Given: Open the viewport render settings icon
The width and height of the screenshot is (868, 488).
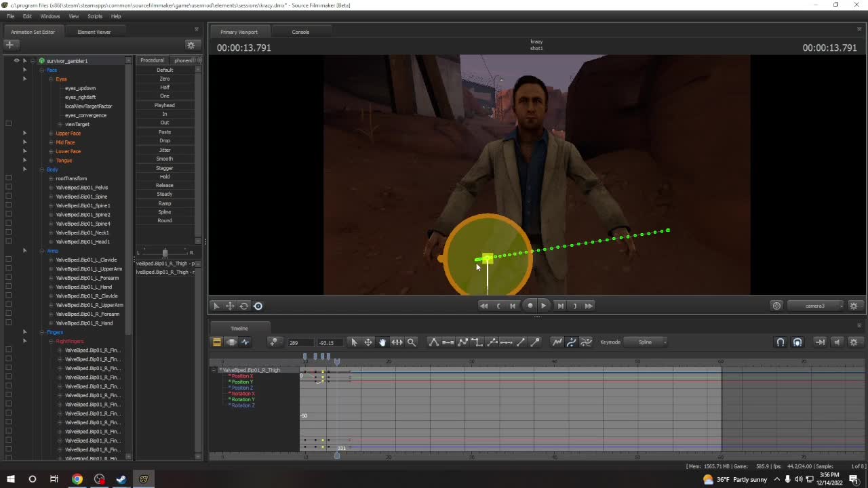Looking at the screenshot, I should click(776, 306).
